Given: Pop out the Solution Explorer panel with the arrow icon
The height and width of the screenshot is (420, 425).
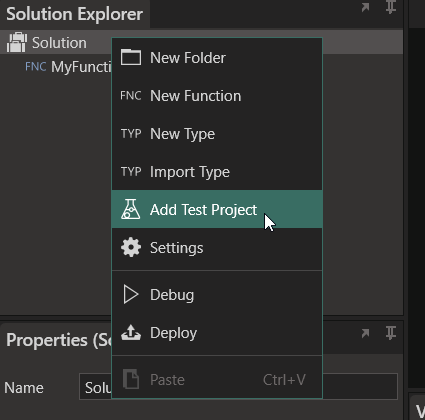Looking at the screenshot, I should point(365,7).
